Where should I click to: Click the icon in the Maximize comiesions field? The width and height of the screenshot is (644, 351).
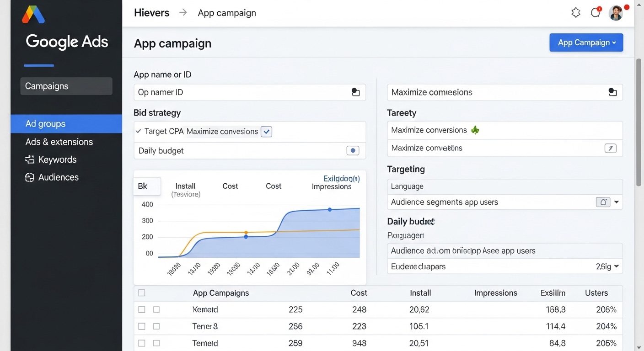pos(612,92)
